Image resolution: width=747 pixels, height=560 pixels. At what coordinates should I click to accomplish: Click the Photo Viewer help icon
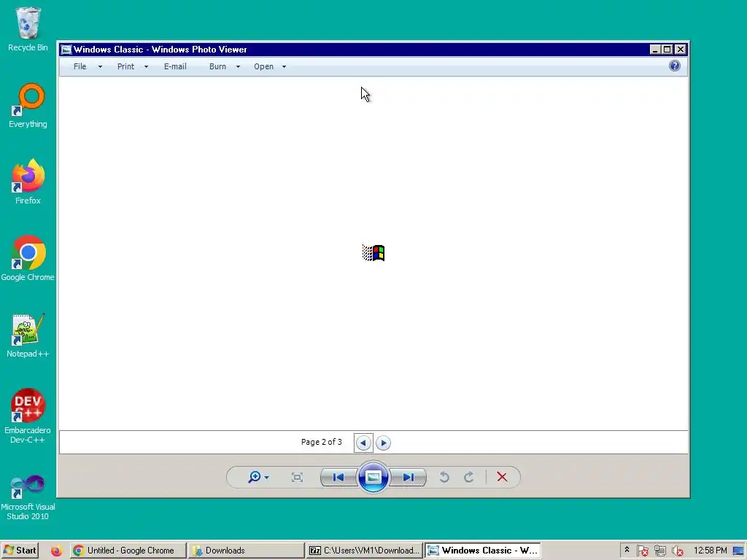click(675, 66)
